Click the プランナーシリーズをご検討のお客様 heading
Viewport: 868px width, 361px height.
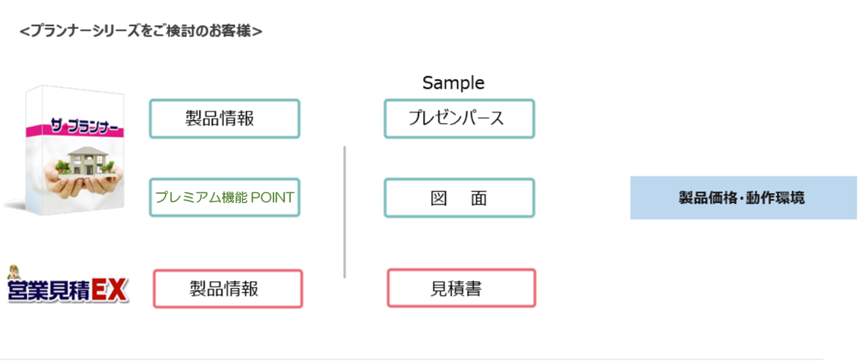[141, 32]
